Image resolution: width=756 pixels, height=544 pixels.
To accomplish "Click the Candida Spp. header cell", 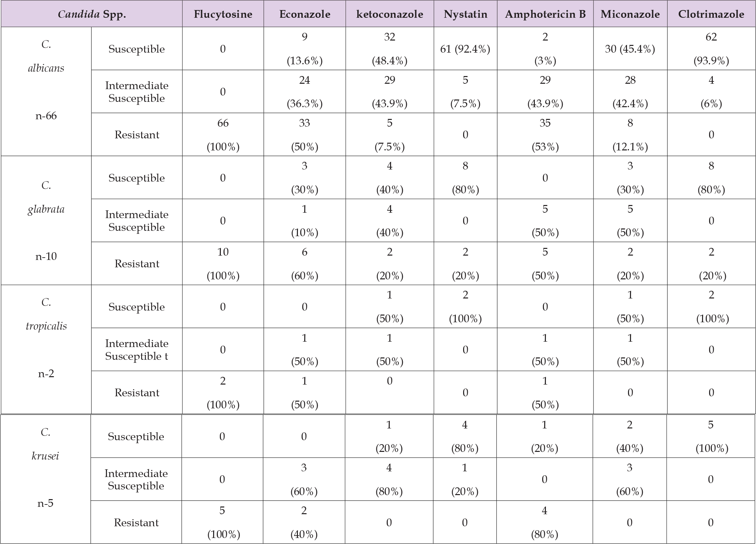I will point(92,14).
